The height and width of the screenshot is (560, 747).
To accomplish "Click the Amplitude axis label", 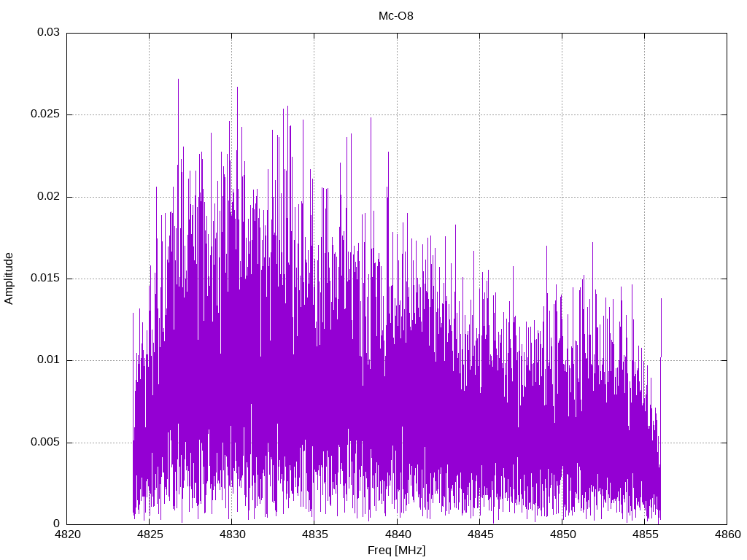I will click(9, 279).
